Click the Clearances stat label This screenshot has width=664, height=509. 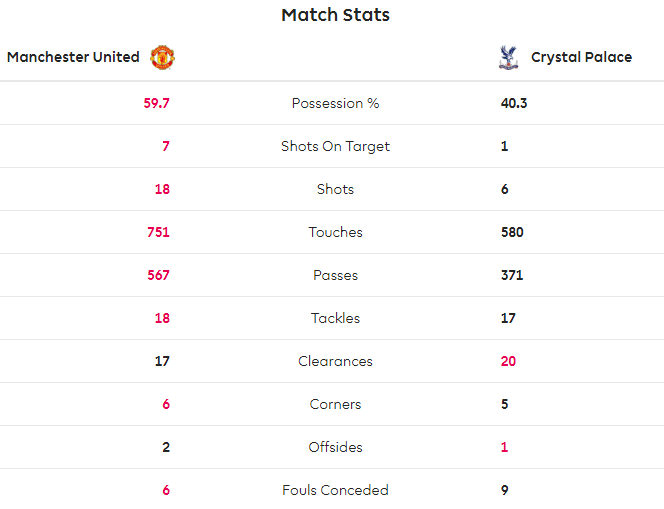click(x=335, y=361)
